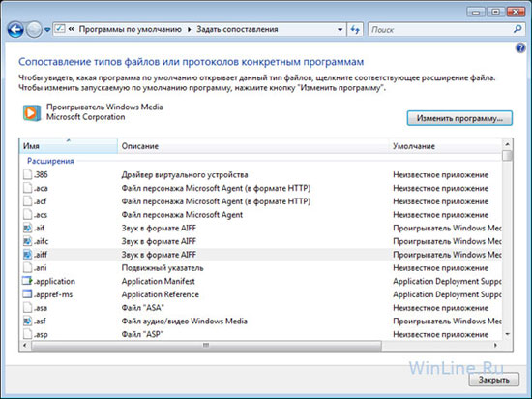The height and width of the screenshot is (399, 532).
Task: Click the horizontal scrollbar thumb
Action: (x=206, y=345)
